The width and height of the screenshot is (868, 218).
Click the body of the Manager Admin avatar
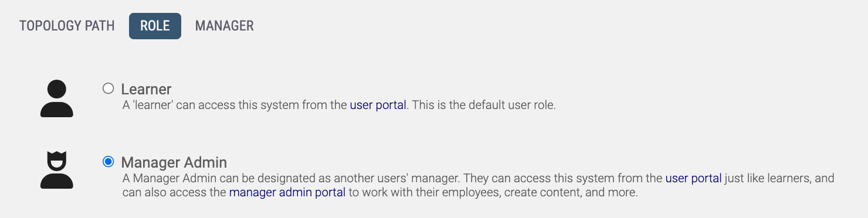click(57, 181)
